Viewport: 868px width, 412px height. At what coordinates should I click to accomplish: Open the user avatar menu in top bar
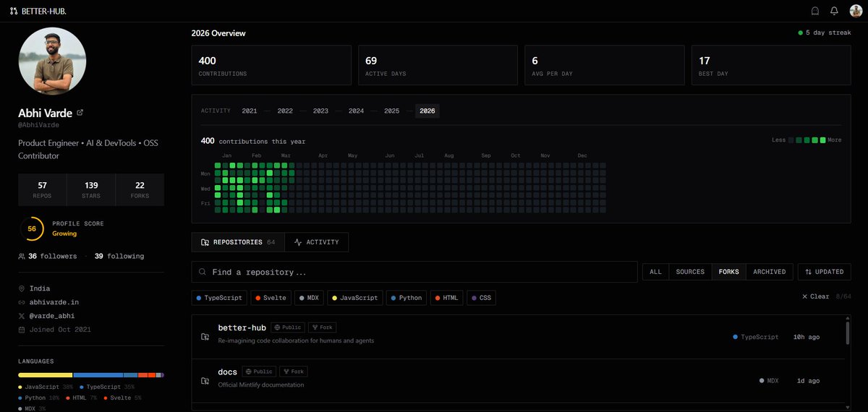[856, 11]
